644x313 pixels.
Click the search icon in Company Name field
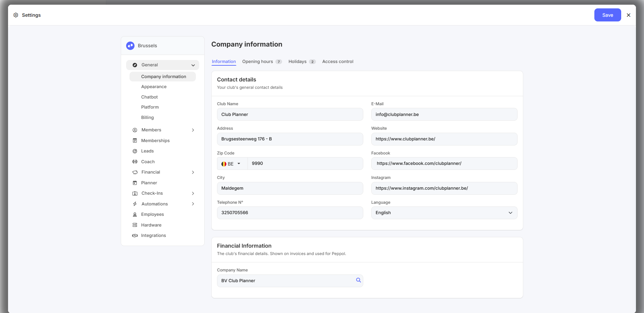coord(359,280)
